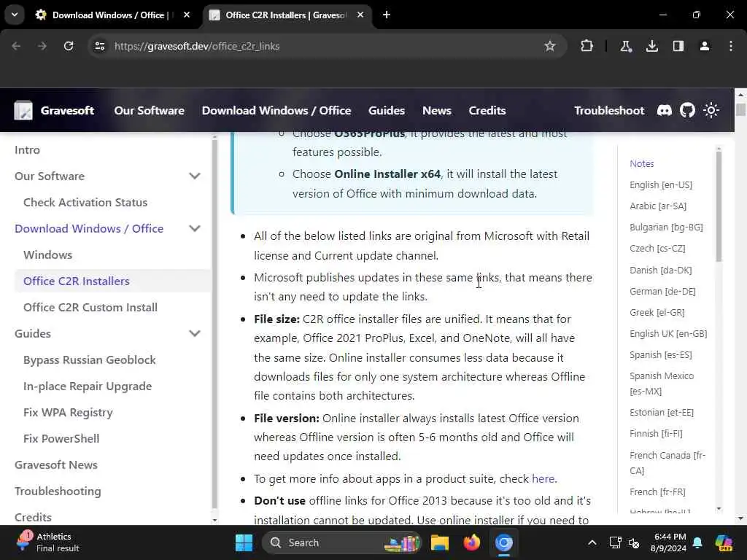Open Troubleshooting in the sidebar
Image resolution: width=747 pixels, height=560 pixels.
tap(58, 491)
